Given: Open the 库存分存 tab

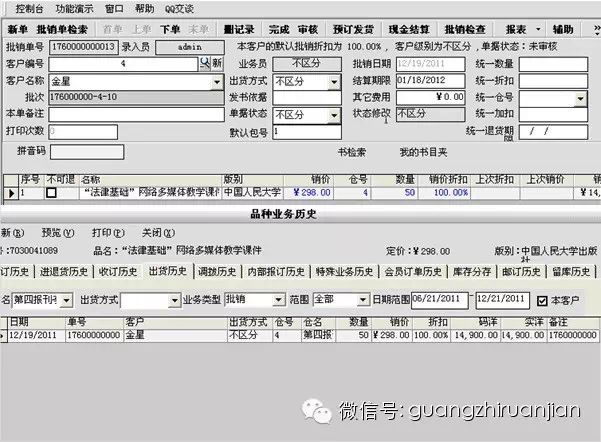Looking at the screenshot, I should (x=472, y=271).
